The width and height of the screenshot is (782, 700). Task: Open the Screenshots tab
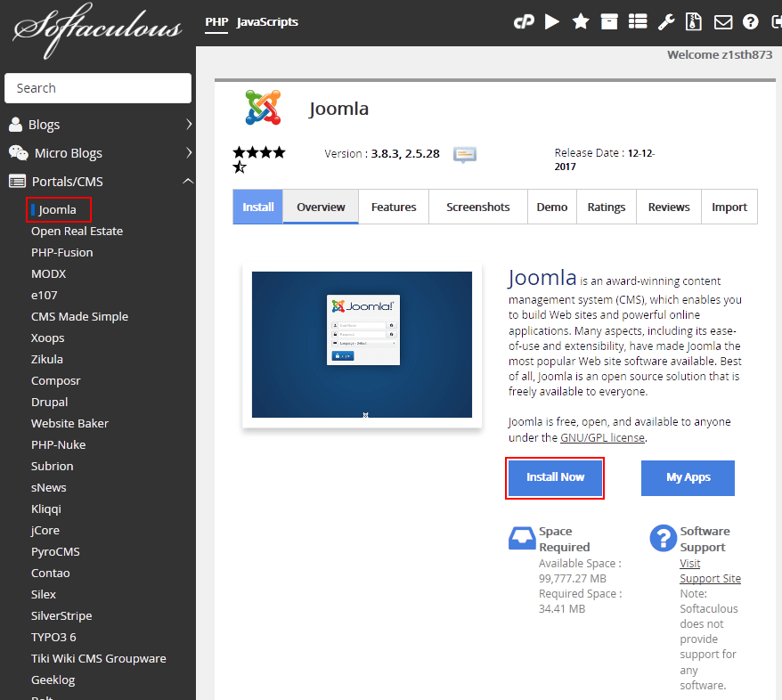pyautogui.click(x=478, y=207)
